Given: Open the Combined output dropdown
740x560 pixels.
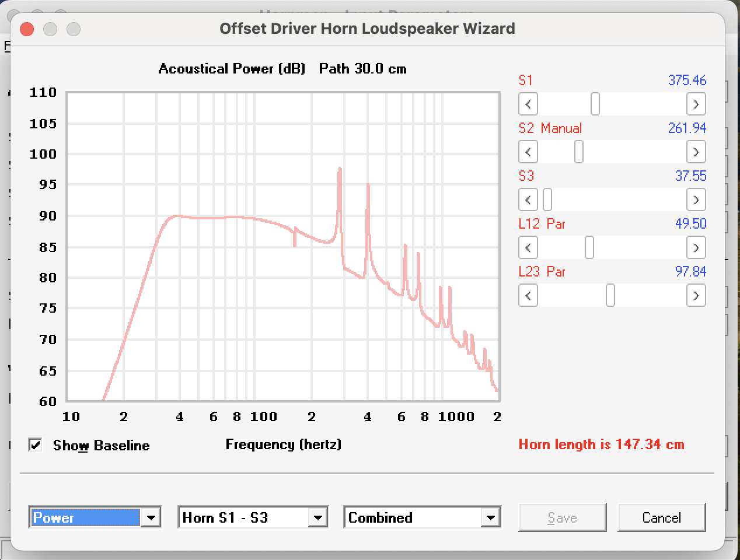Looking at the screenshot, I should [491, 517].
